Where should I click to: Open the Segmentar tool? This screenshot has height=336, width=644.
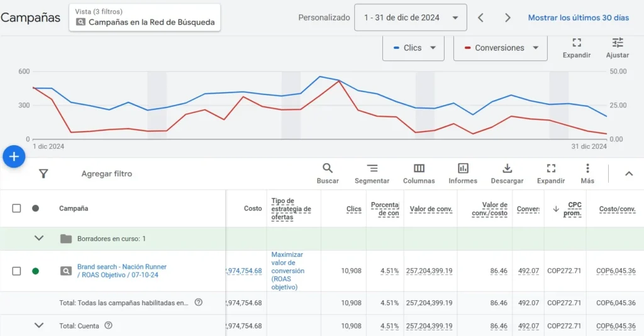[372, 168]
